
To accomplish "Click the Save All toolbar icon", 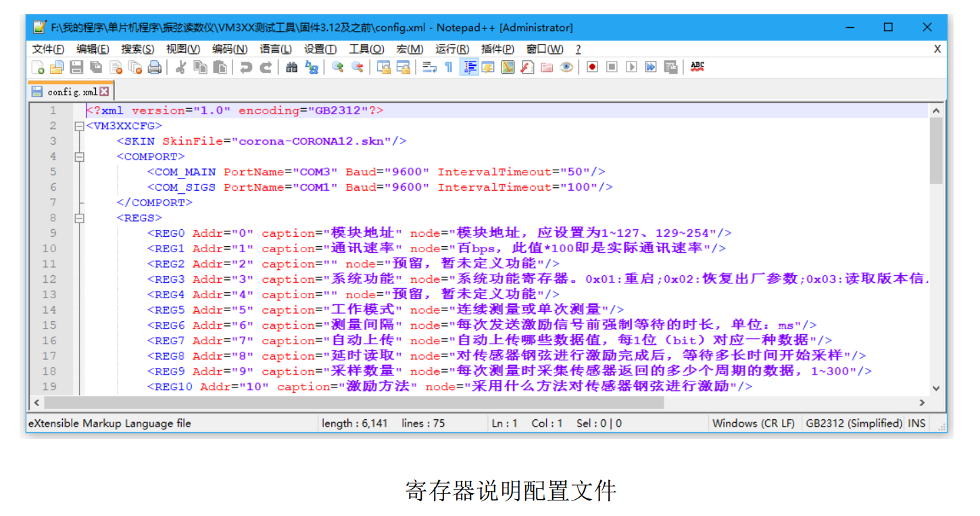I will point(96,67).
